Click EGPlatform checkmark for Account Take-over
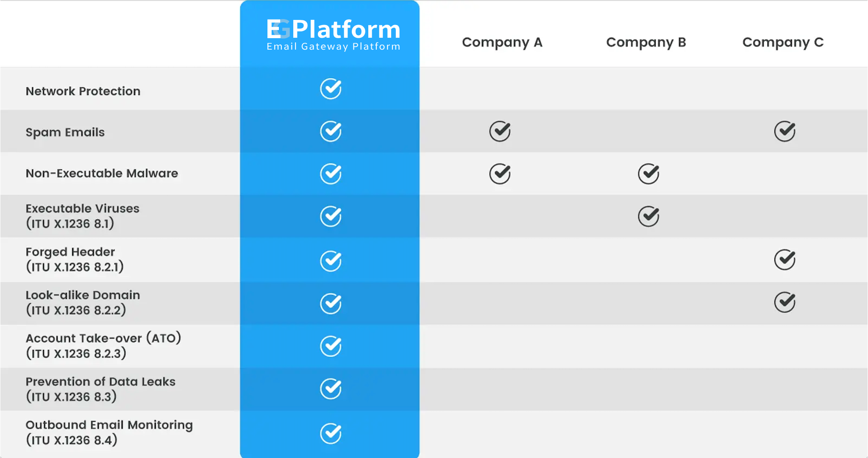Image resolution: width=868 pixels, height=458 pixels. coord(331,346)
